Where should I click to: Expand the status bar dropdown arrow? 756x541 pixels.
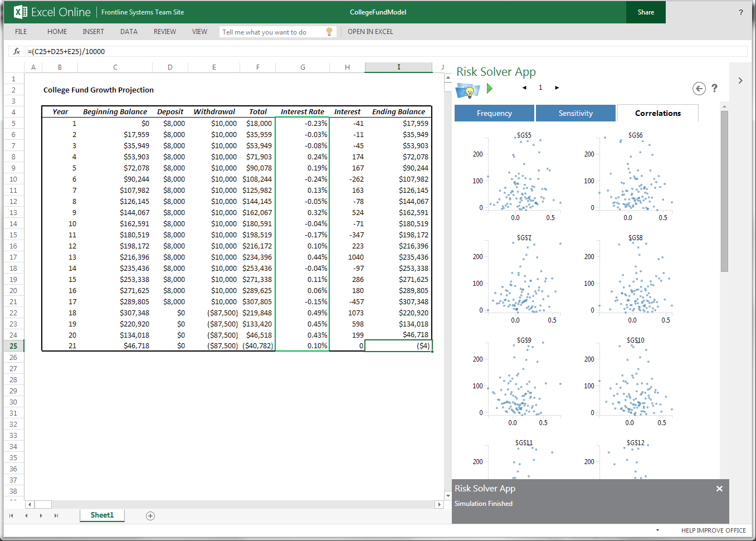[x=657, y=530]
